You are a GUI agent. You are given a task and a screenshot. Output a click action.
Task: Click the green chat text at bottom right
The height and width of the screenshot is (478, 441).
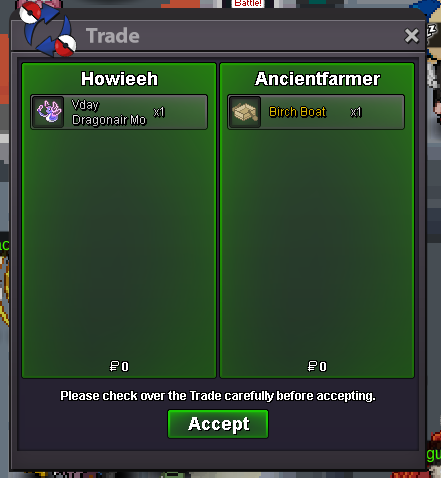pos(434,454)
